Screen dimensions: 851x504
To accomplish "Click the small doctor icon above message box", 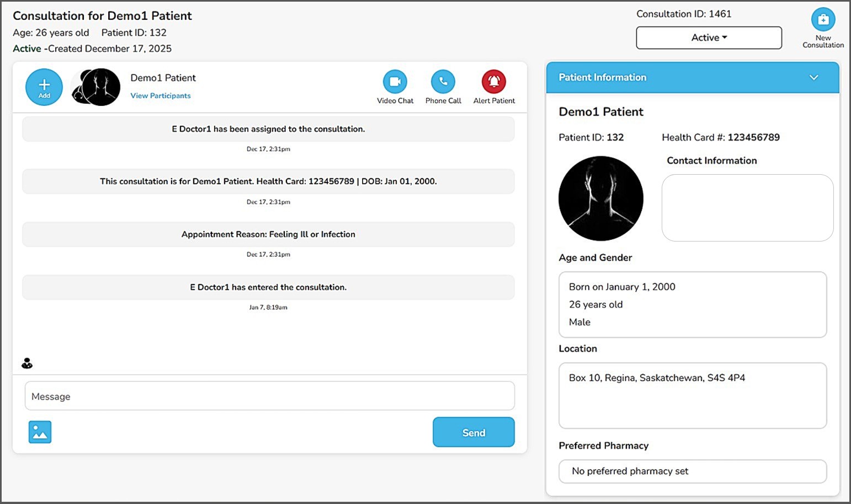I will [27, 363].
